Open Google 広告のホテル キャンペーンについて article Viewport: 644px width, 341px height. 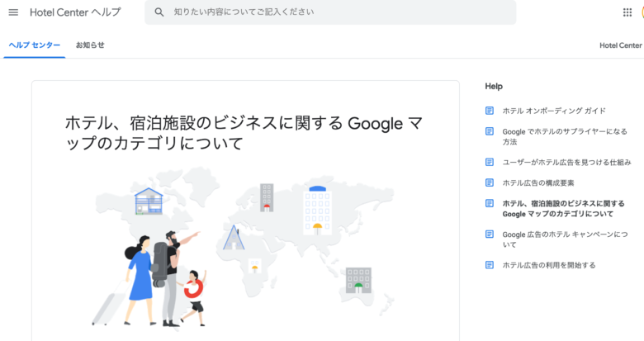pos(565,239)
